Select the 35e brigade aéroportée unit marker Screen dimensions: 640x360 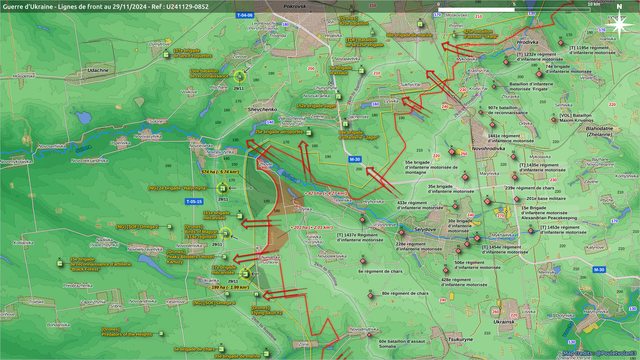click(x=309, y=133)
